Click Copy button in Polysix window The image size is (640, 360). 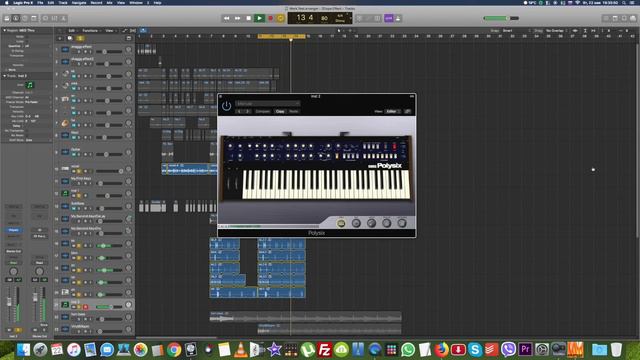tap(280, 111)
